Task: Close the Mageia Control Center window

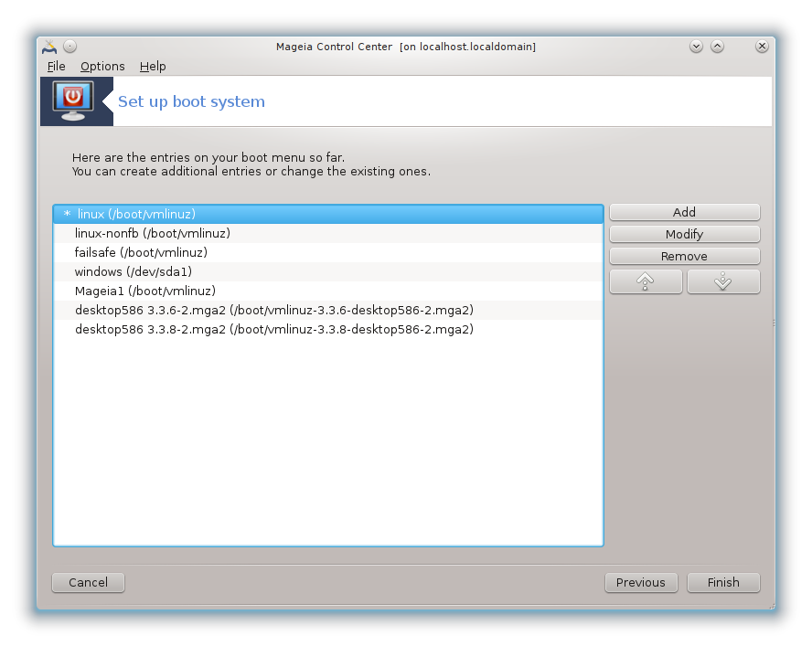Action: tap(762, 47)
